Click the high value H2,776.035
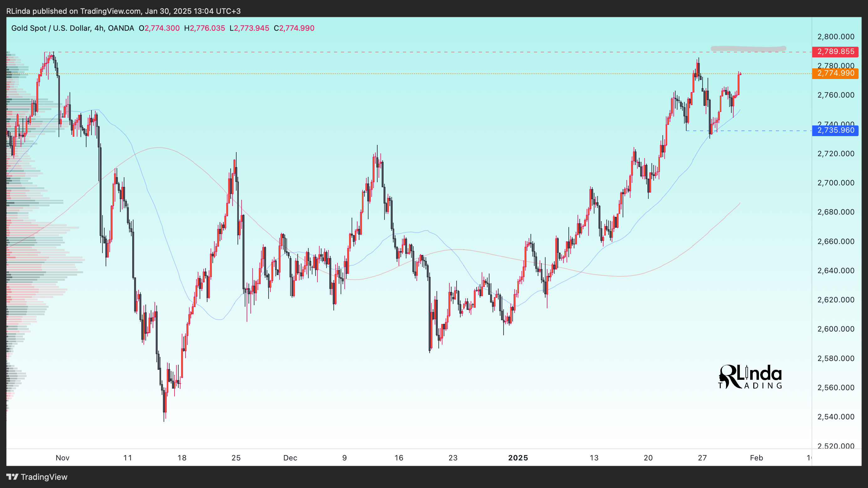 (x=205, y=28)
